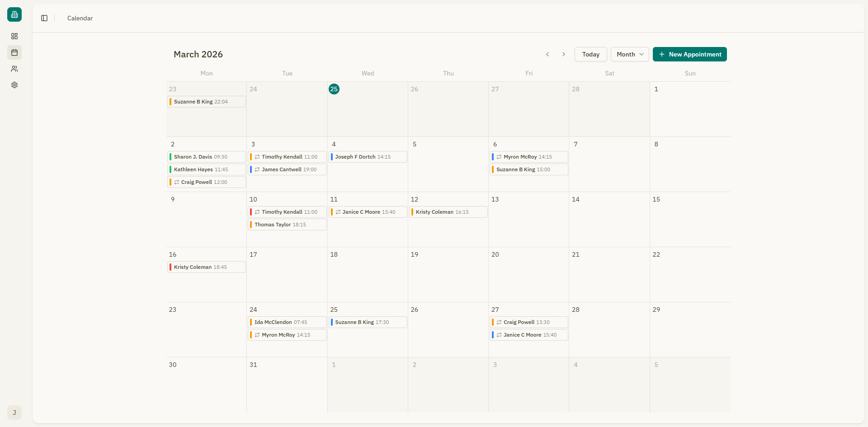Open the dashboard grid icon

(x=14, y=36)
